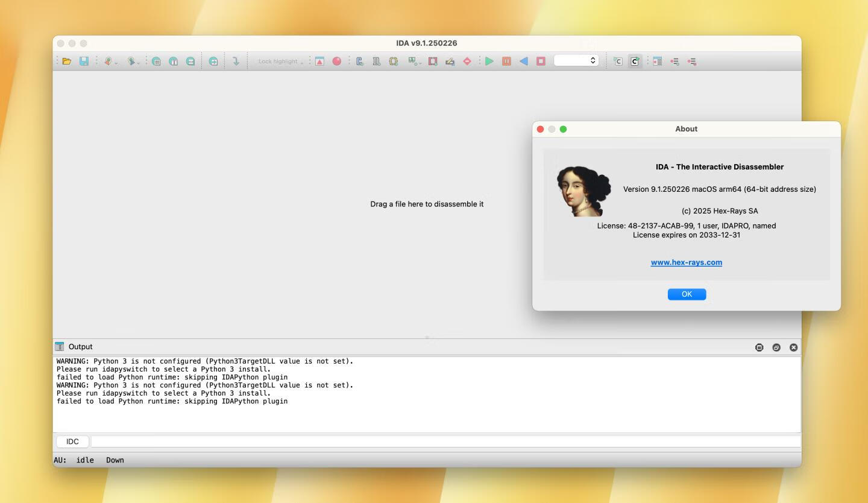Terminate process with the red stop icon

541,61
